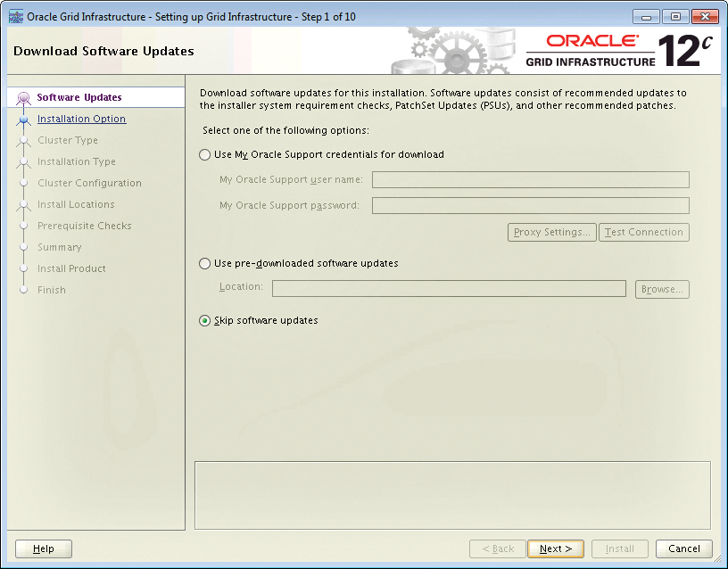Click Test Connection
This screenshot has height=569, width=728.
(x=643, y=232)
